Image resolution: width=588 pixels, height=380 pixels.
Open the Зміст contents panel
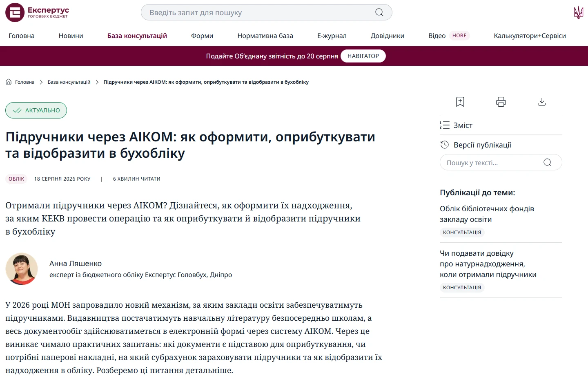click(x=463, y=125)
